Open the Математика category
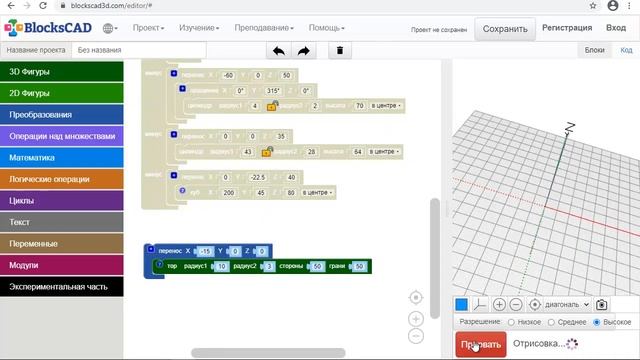This screenshot has width=640, height=360. [62, 158]
